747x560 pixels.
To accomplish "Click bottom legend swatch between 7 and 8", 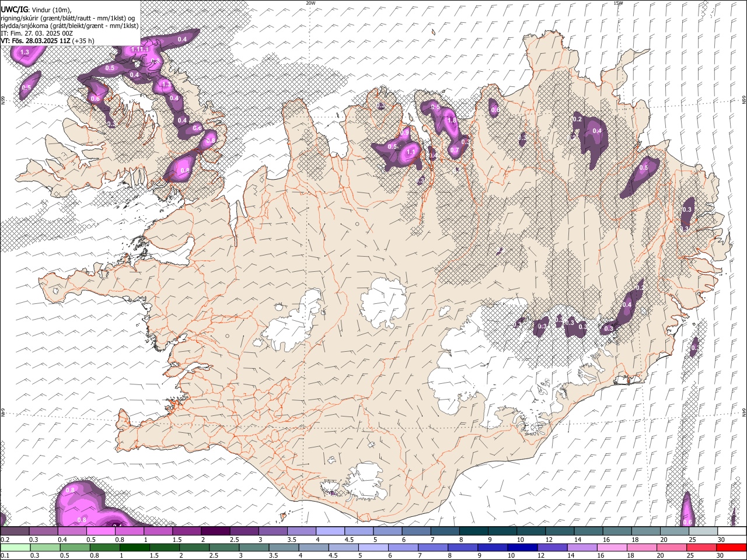I will 433,547.
